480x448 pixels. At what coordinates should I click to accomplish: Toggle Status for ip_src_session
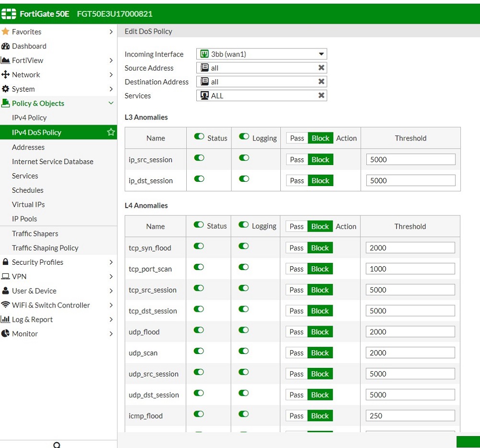pos(199,158)
